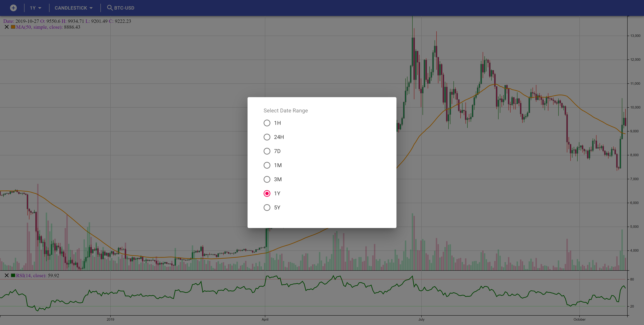The width and height of the screenshot is (644, 325).
Task: Open the CANDLESTICK chart type dropdown
Action: click(x=71, y=8)
